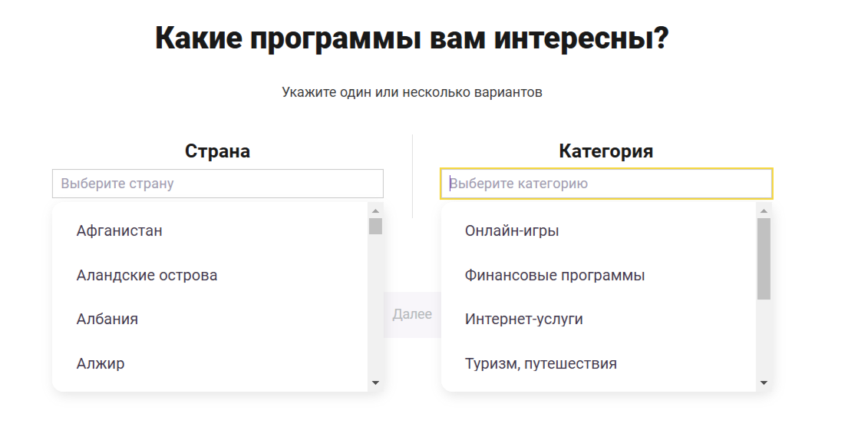Click the Страна heading label
Screen dimensions: 868x447
[x=217, y=151]
